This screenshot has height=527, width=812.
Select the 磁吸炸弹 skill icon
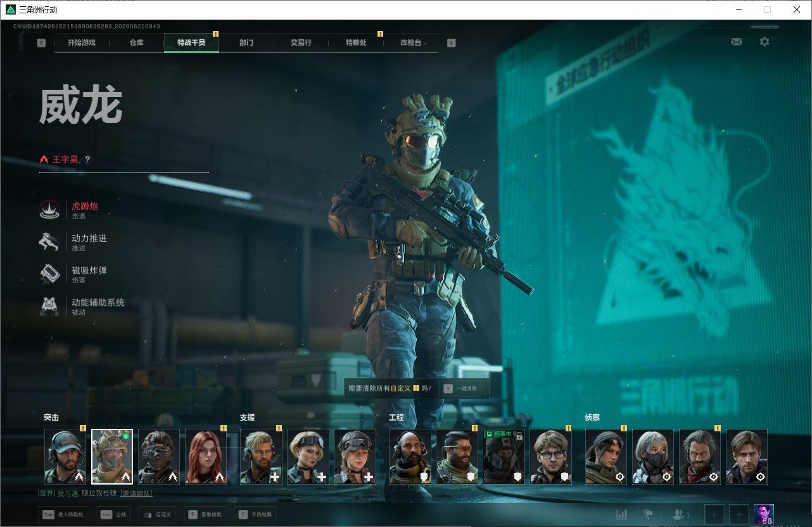49,274
